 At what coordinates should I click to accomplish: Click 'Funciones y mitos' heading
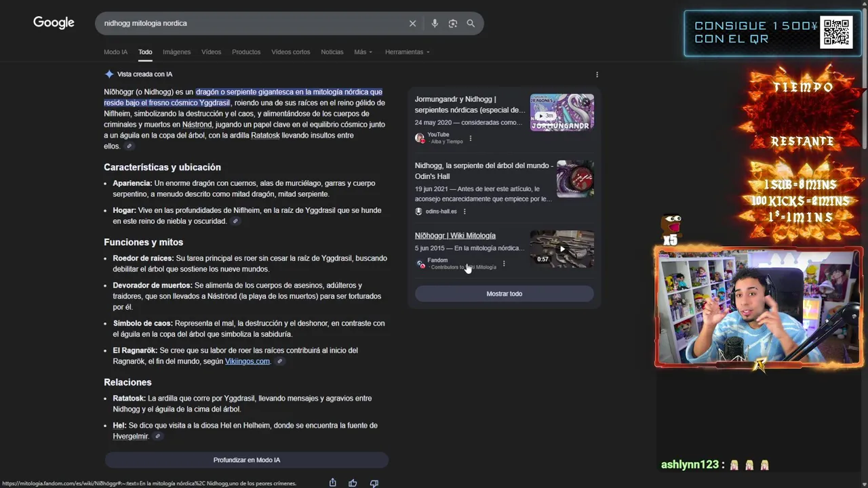coord(143,242)
